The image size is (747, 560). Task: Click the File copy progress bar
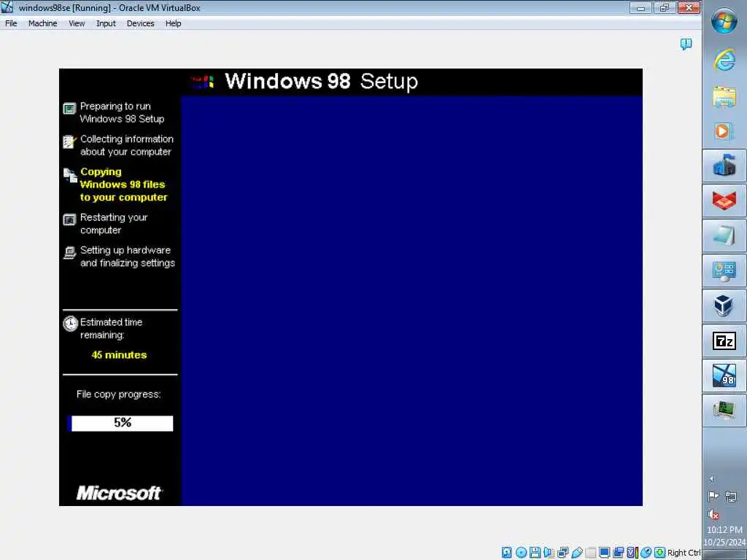[122, 423]
